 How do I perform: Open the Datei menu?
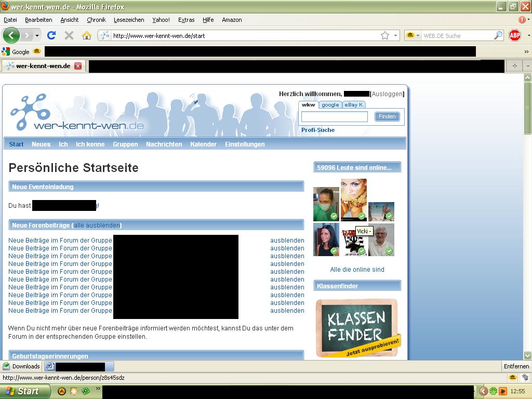(x=10, y=20)
